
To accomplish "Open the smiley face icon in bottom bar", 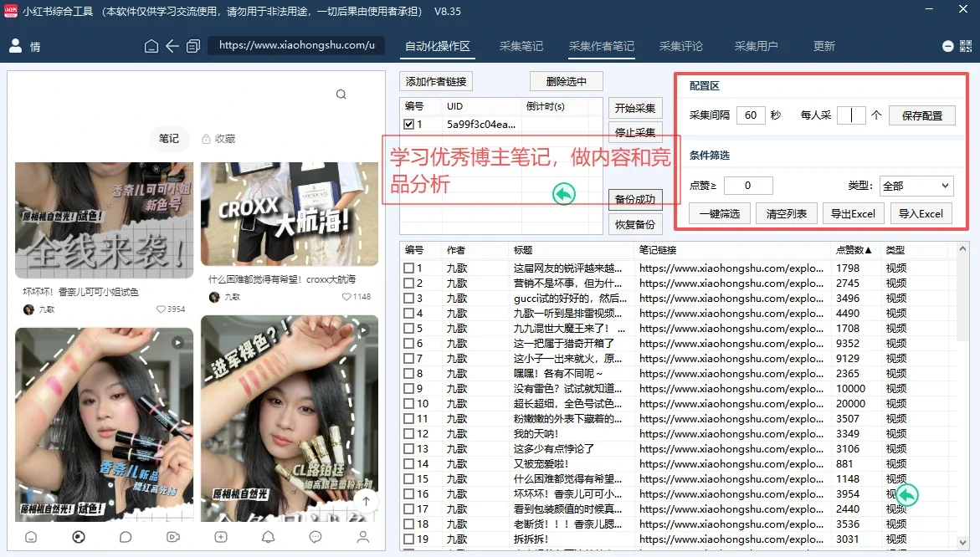I will pyautogui.click(x=31, y=537).
